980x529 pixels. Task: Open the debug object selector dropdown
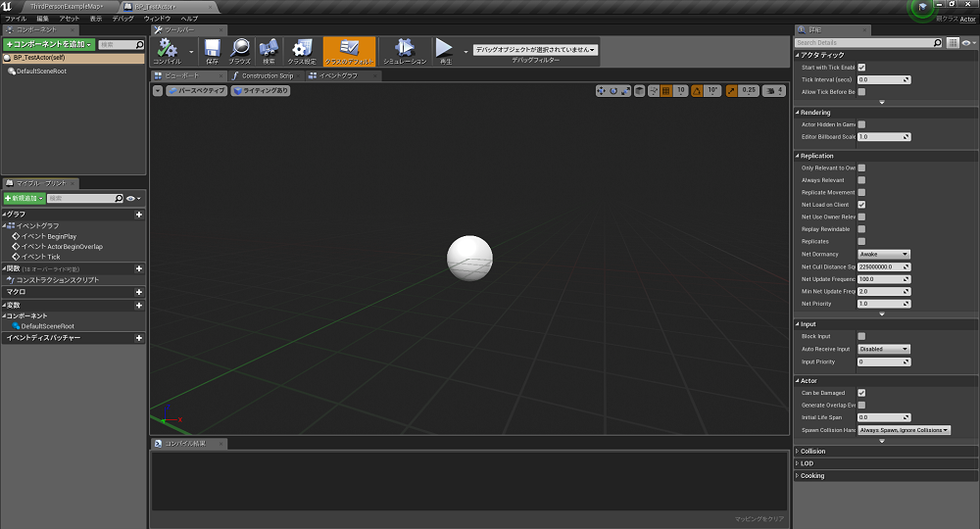[535, 50]
